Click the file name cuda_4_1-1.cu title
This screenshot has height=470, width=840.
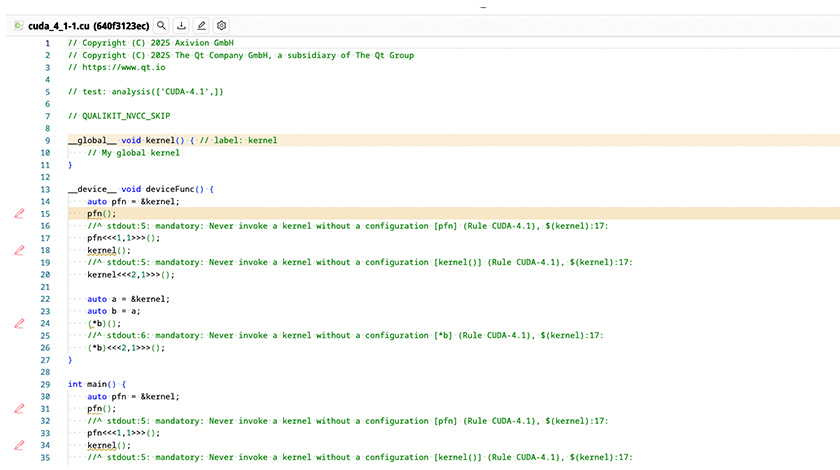90,25
